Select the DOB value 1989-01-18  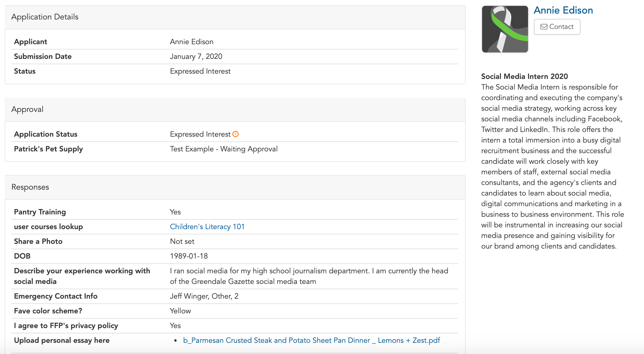pos(189,256)
